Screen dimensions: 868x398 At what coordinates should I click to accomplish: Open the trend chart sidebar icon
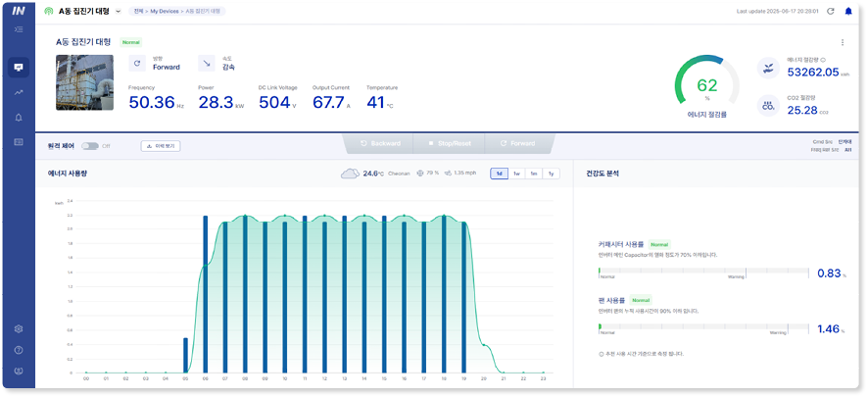pyautogui.click(x=19, y=92)
